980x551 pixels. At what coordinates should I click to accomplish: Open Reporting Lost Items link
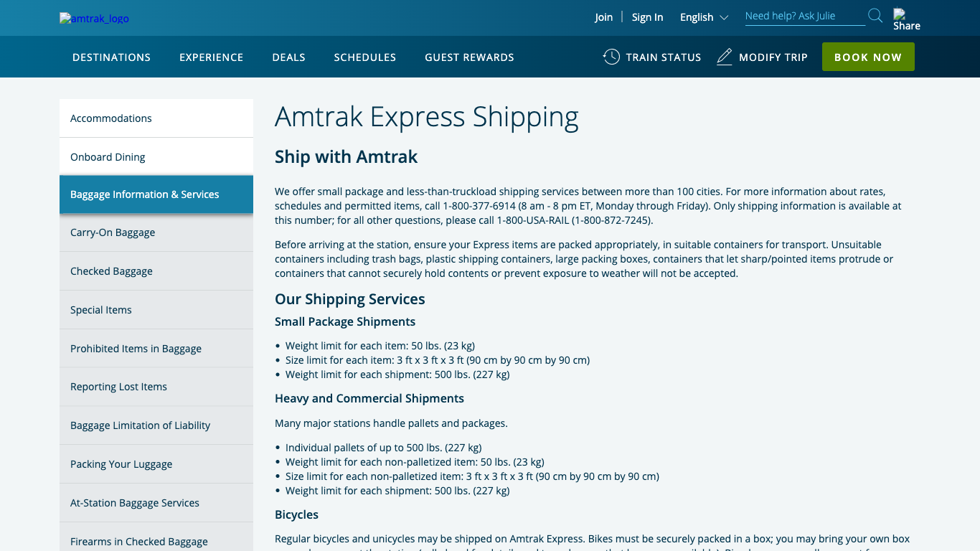tap(156, 387)
